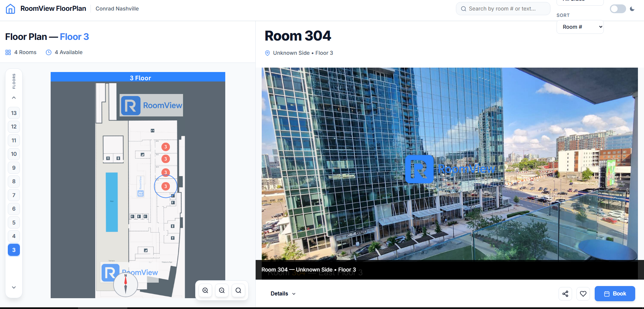Open the Sort by Room # dropdown
Viewport: 644px width, 309px height.
pyautogui.click(x=580, y=27)
